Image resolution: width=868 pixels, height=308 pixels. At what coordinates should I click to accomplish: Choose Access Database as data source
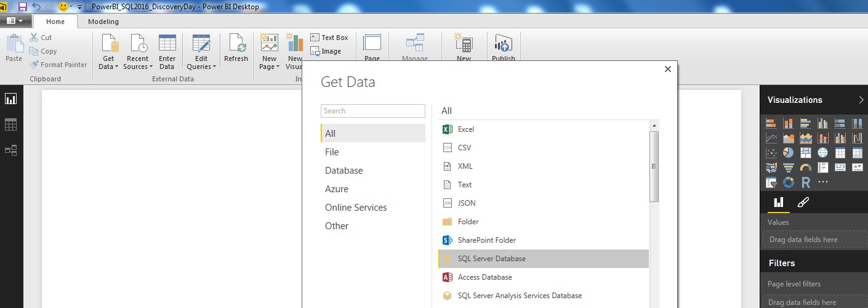[x=544, y=277]
